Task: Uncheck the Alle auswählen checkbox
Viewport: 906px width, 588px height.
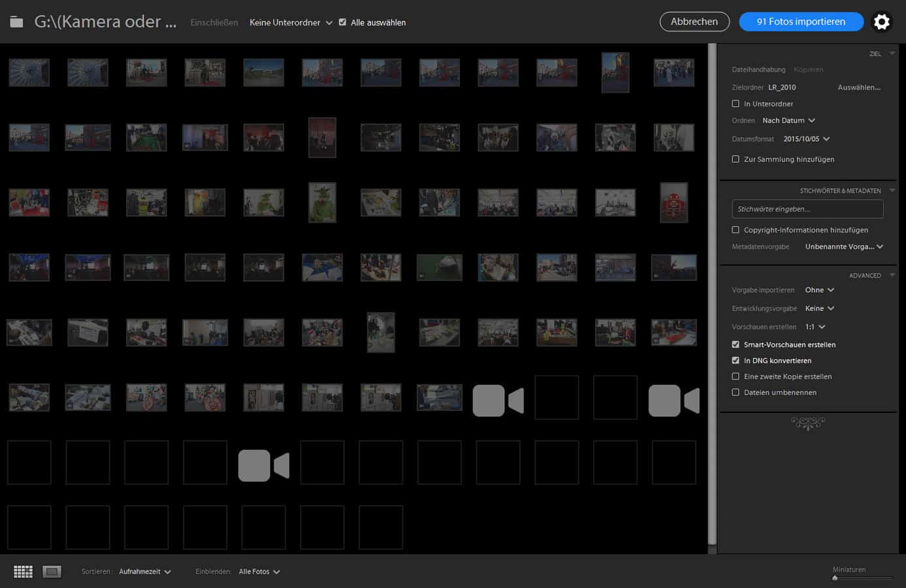Action: coord(342,22)
